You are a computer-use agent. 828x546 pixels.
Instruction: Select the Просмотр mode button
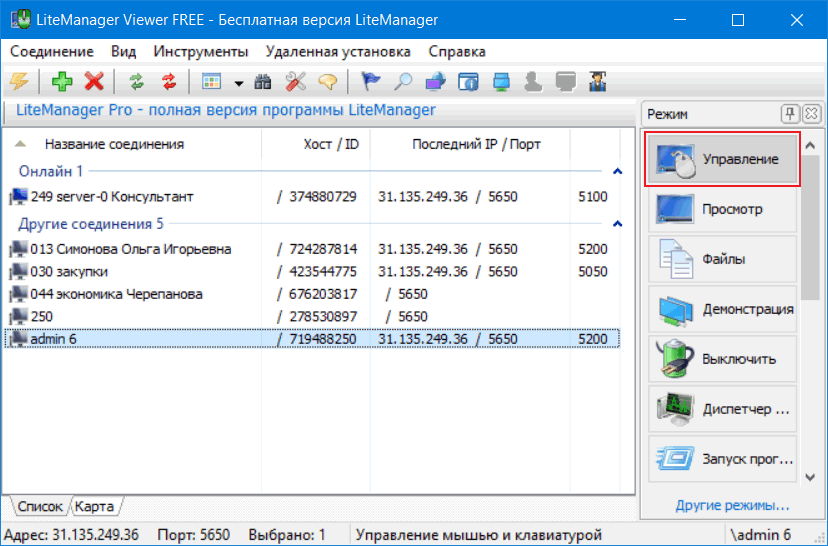click(722, 209)
